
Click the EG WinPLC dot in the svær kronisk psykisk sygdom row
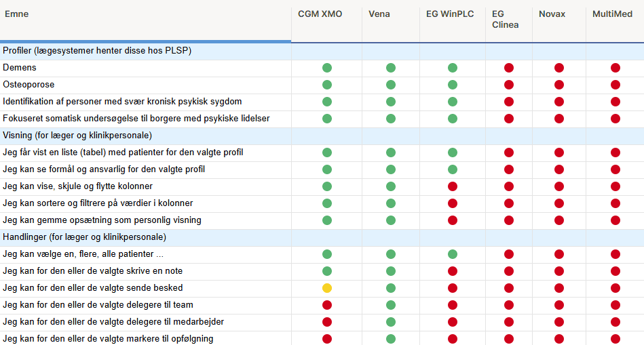(x=452, y=102)
